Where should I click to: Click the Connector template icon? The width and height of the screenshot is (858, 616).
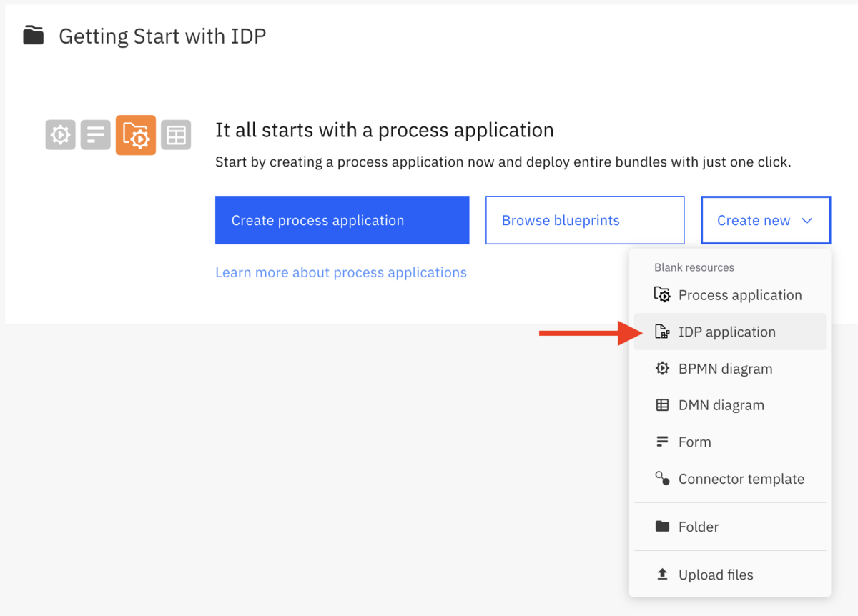click(x=662, y=478)
